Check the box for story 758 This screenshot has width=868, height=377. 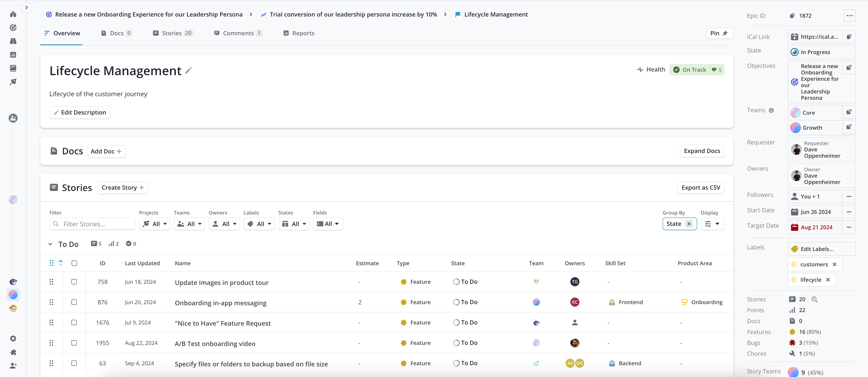point(74,282)
